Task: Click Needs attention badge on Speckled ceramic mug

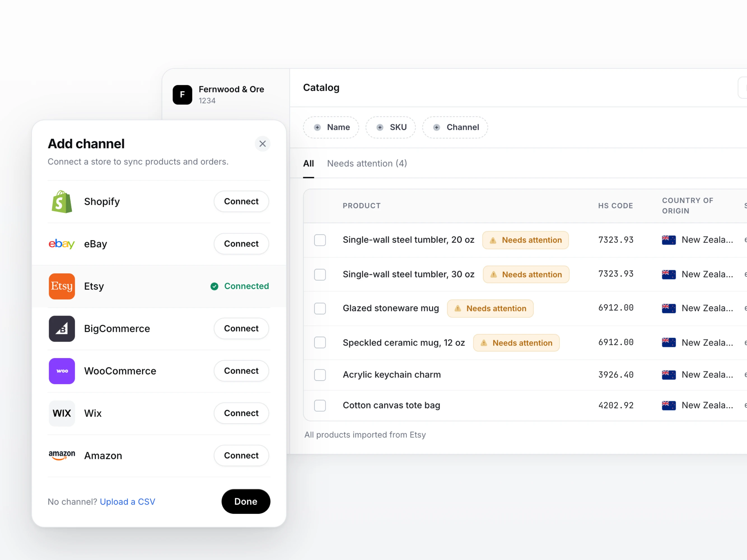Action: (516, 343)
